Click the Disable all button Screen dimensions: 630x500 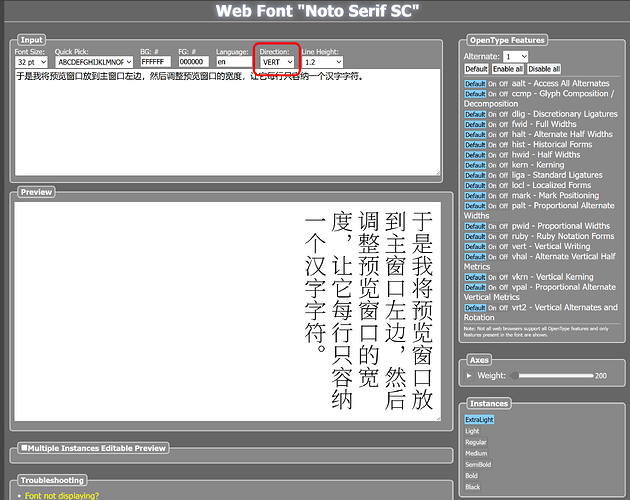[x=544, y=69]
